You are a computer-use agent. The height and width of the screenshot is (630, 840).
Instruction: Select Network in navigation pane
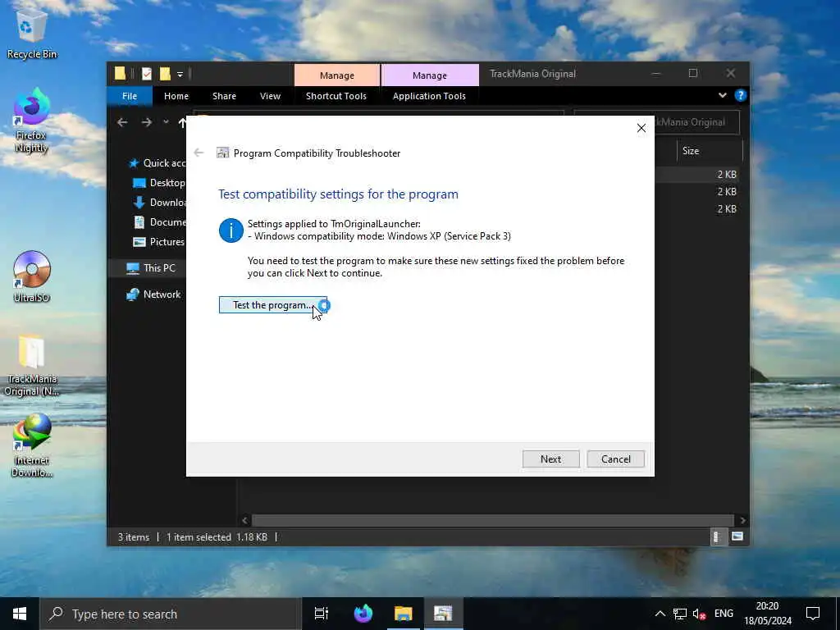coord(153,294)
